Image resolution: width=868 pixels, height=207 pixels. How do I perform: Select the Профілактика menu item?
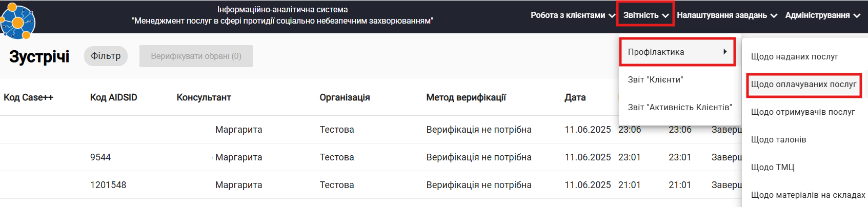coord(677,52)
